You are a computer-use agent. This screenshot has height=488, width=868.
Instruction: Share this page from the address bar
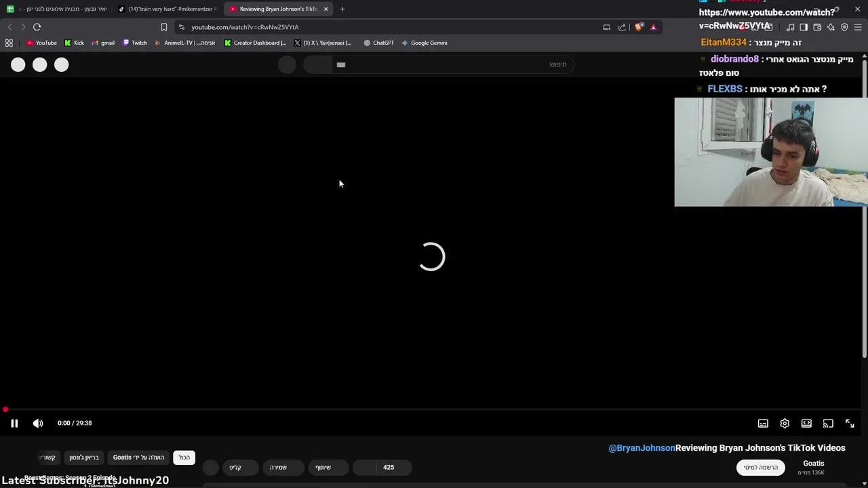(622, 27)
